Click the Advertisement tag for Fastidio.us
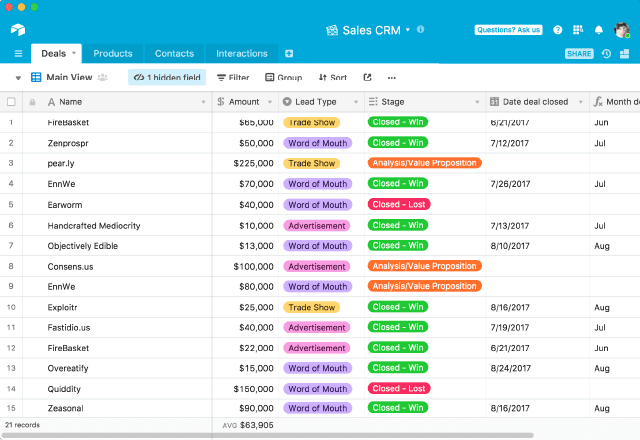 pos(317,327)
